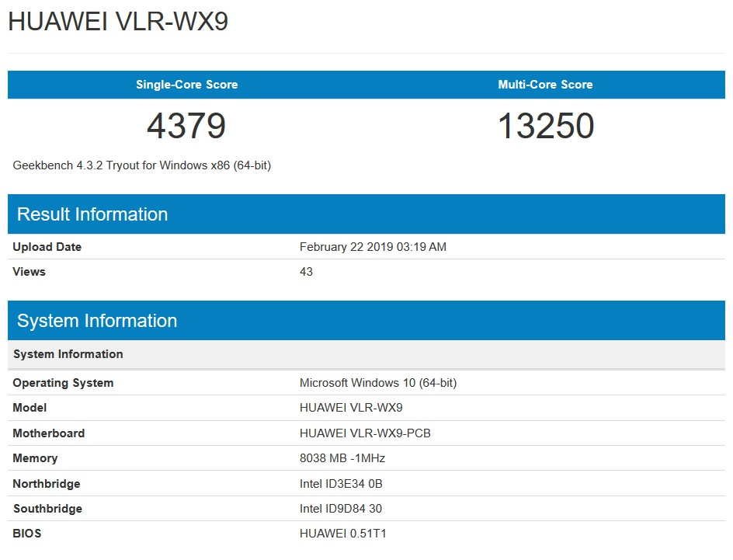Screen dimensions: 733x560
Task: Select the Single-Core Score header
Action: [x=186, y=85]
